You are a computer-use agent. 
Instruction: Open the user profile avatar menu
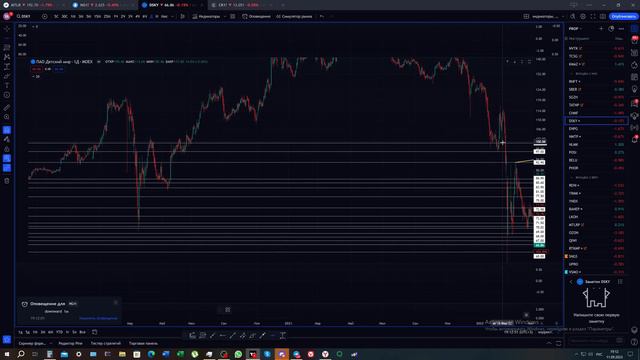pos(7,16)
